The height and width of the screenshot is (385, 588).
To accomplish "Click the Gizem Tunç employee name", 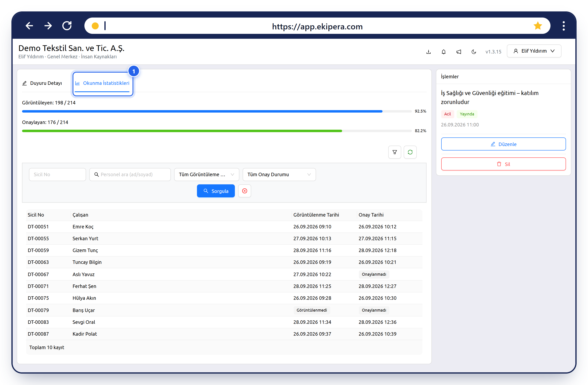I will (85, 251).
